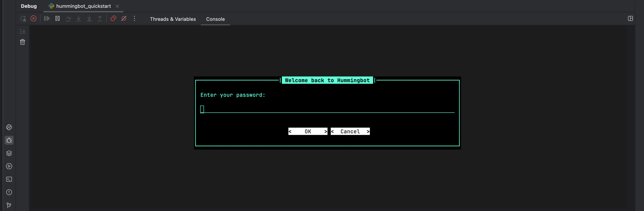Open the Problems tool window
The height and width of the screenshot is (211, 644).
coord(9,192)
